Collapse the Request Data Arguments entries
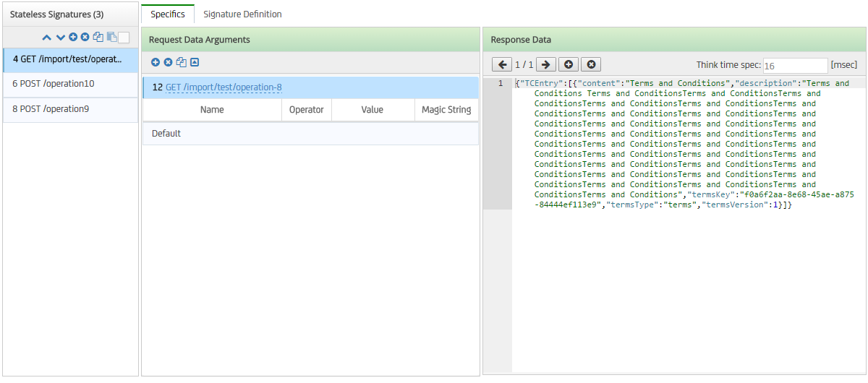The width and height of the screenshot is (868, 383). click(x=195, y=63)
